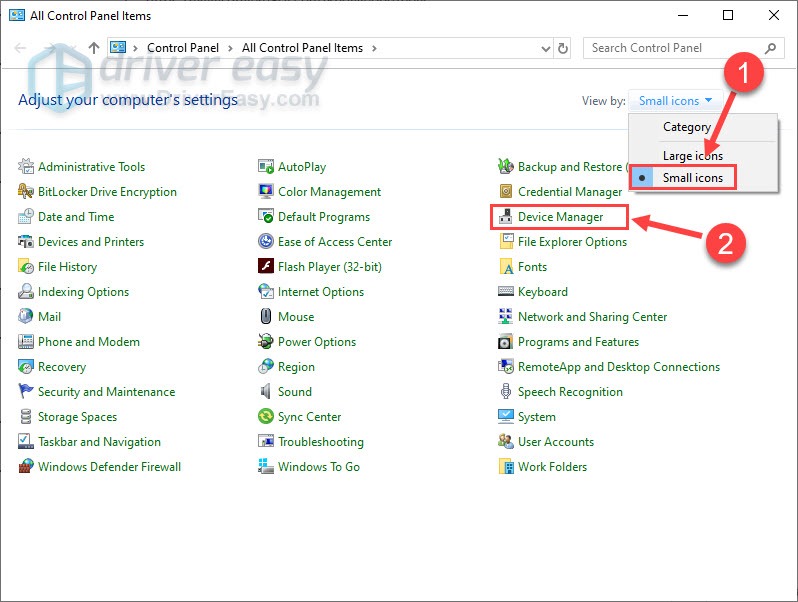798x602 pixels.
Task: Click the Speech Recognition icon
Action: [x=506, y=392]
